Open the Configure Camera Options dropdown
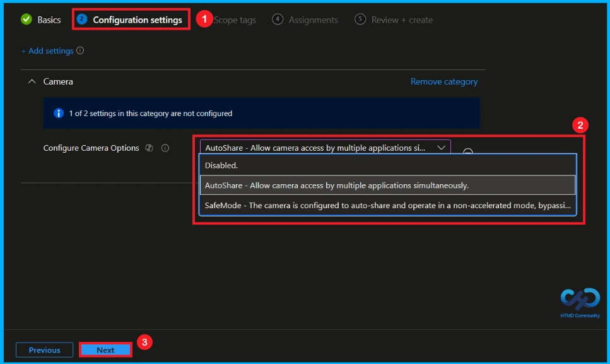This screenshot has height=364, width=610. (x=326, y=148)
